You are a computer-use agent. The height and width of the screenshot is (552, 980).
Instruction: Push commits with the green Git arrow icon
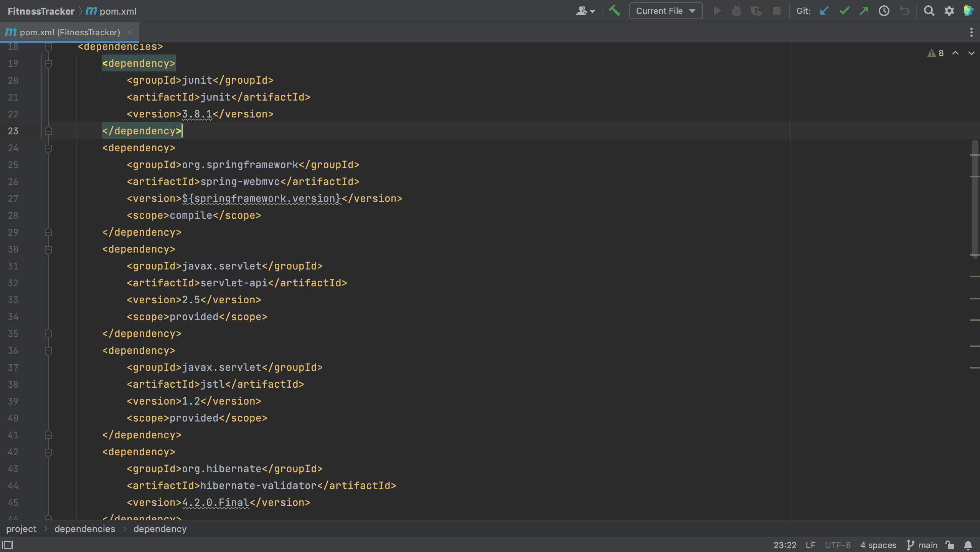[864, 11]
